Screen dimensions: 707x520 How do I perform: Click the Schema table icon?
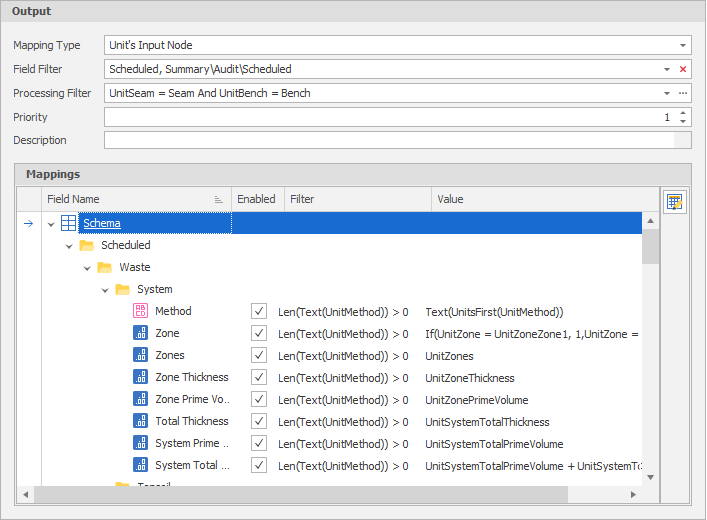coord(68,223)
